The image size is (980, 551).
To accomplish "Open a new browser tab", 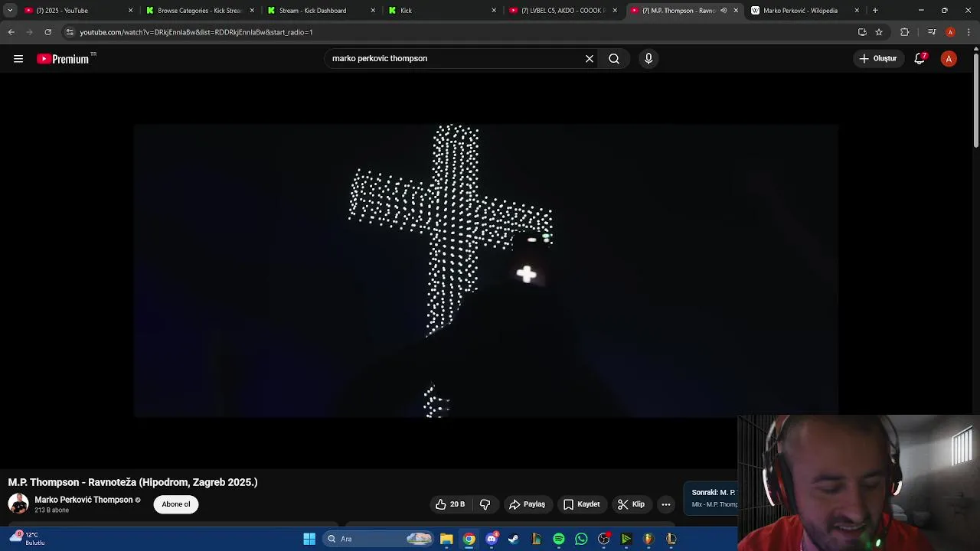I will point(875,11).
